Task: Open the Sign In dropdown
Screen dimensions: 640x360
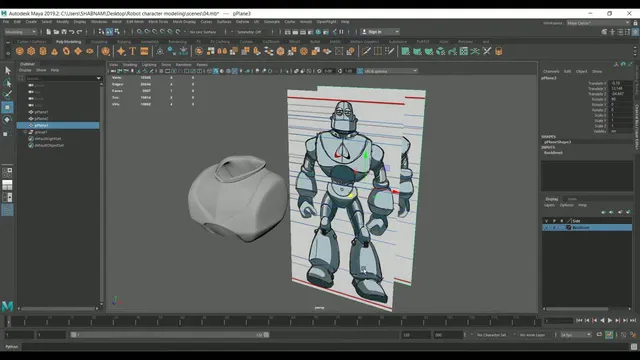Action: tap(380, 32)
